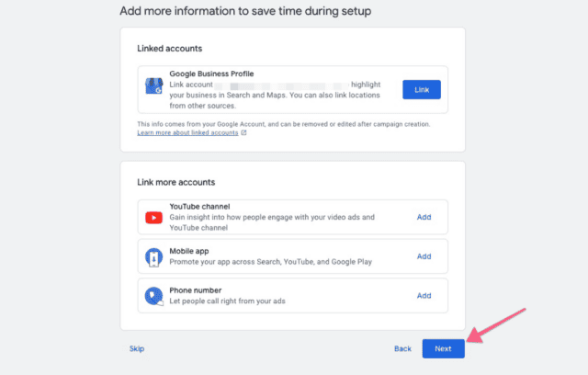The width and height of the screenshot is (588, 375).
Task: Click the red YouTube channel icon
Action: click(x=153, y=218)
